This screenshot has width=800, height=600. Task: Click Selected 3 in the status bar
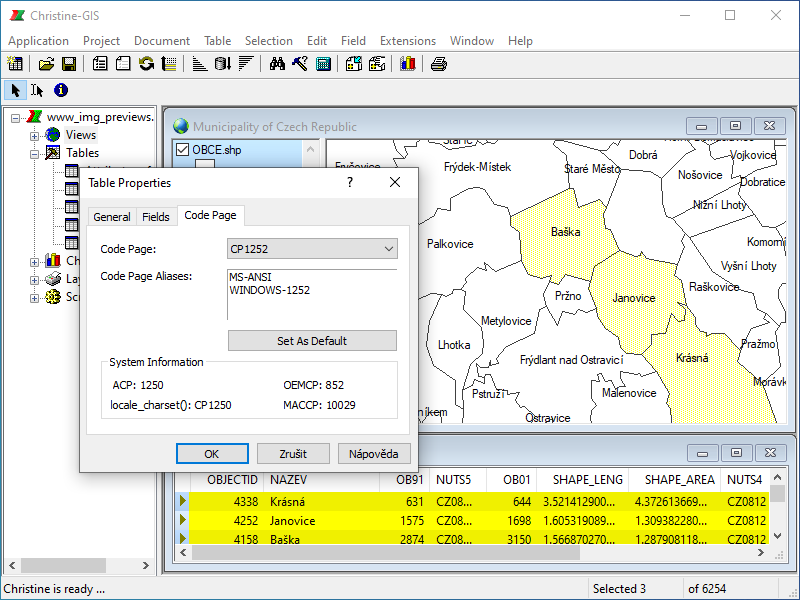pos(619,589)
